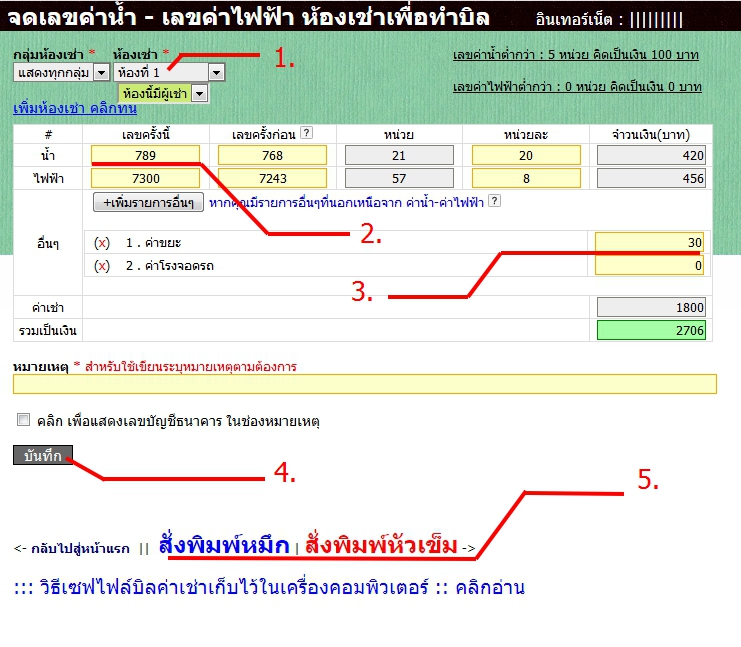The image size is (741, 647).
Task: Remove the ค่าโรงจอดรถ item with (x)
Action: [101, 265]
